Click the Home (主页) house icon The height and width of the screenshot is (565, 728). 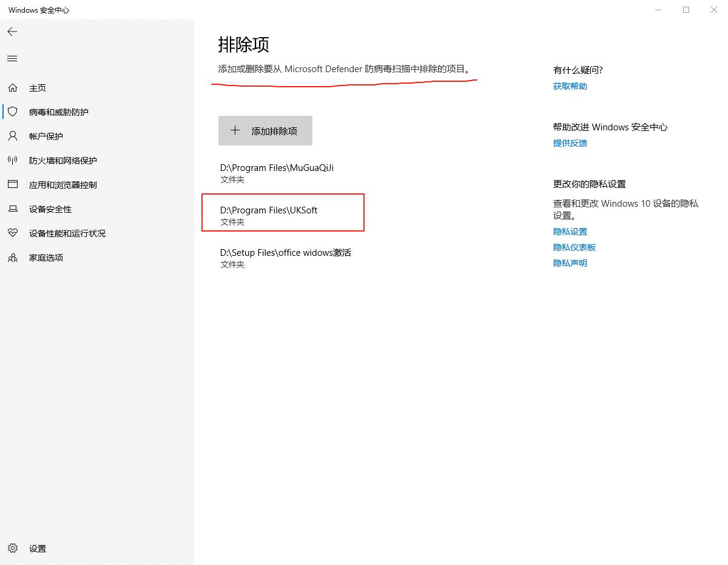[x=13, y=88]
